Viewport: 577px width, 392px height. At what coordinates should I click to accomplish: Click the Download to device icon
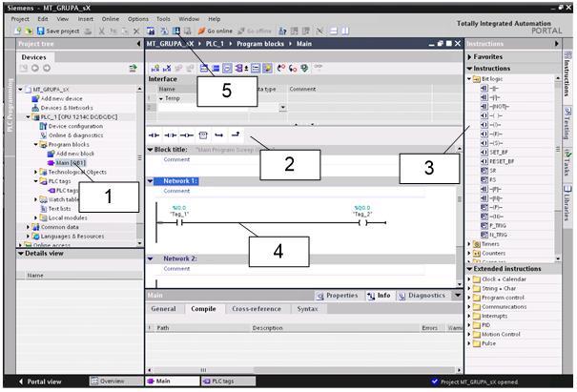(176, 31)
